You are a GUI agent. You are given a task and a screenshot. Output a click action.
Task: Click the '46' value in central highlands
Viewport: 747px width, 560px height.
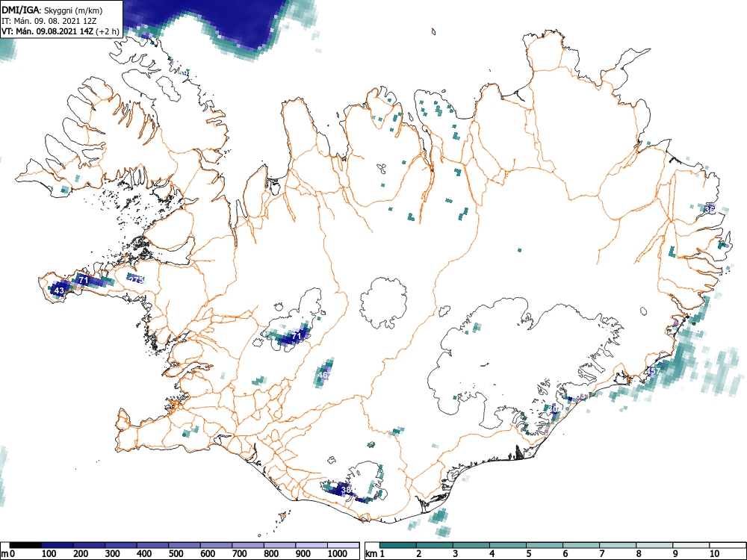click(323, 375)
